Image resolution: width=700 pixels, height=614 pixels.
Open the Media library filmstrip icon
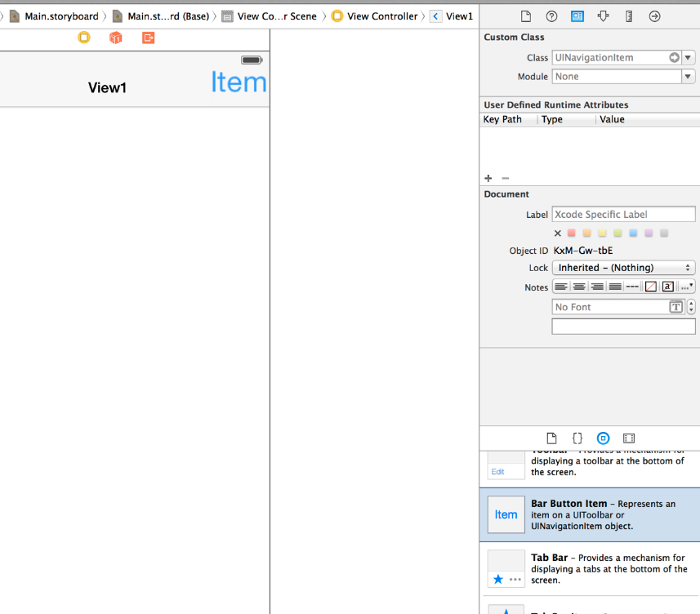click(628, 438)
